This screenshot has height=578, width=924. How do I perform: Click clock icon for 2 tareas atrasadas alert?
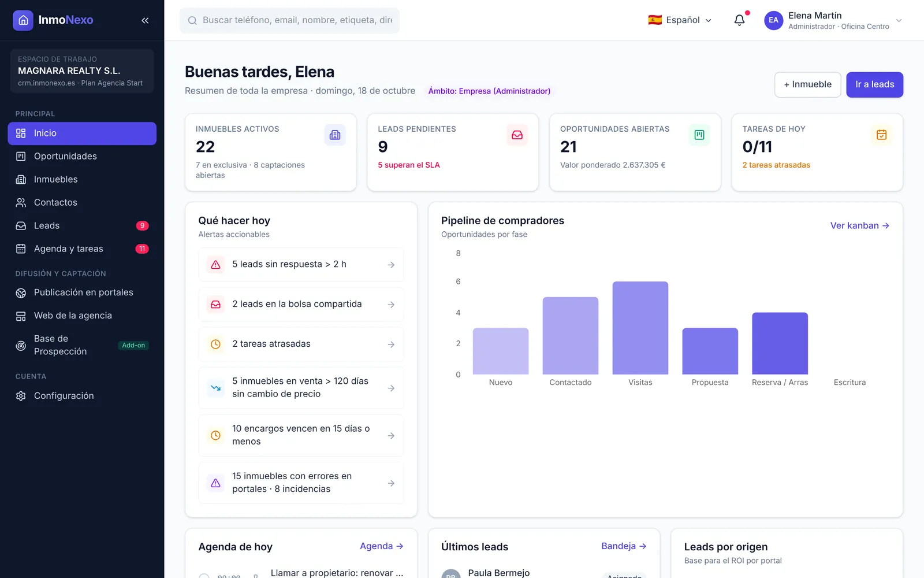(x=215, y=344)
